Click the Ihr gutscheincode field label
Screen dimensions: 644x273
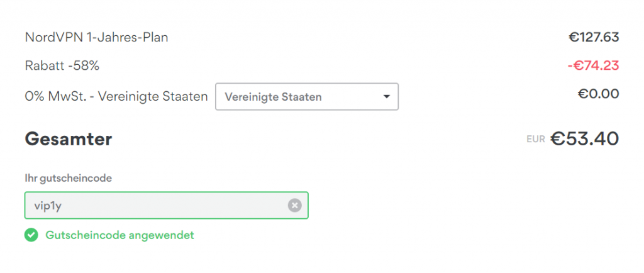68,179
